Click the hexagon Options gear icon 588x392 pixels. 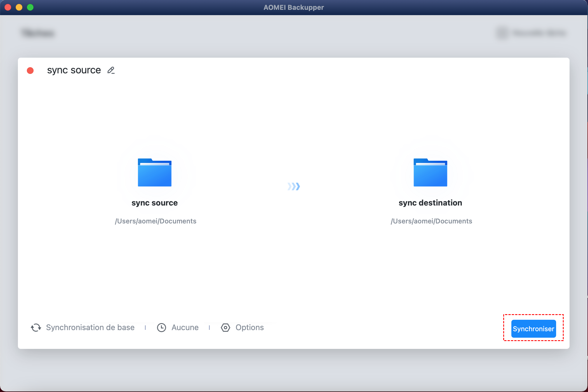[225, 328]
